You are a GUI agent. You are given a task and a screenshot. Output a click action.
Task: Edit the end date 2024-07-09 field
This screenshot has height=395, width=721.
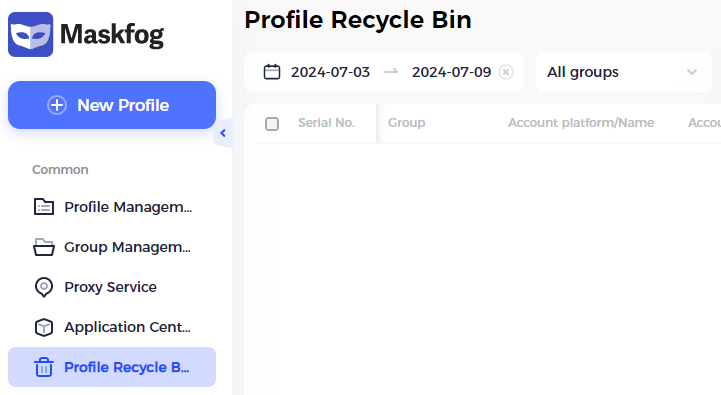tap(452, 72)
